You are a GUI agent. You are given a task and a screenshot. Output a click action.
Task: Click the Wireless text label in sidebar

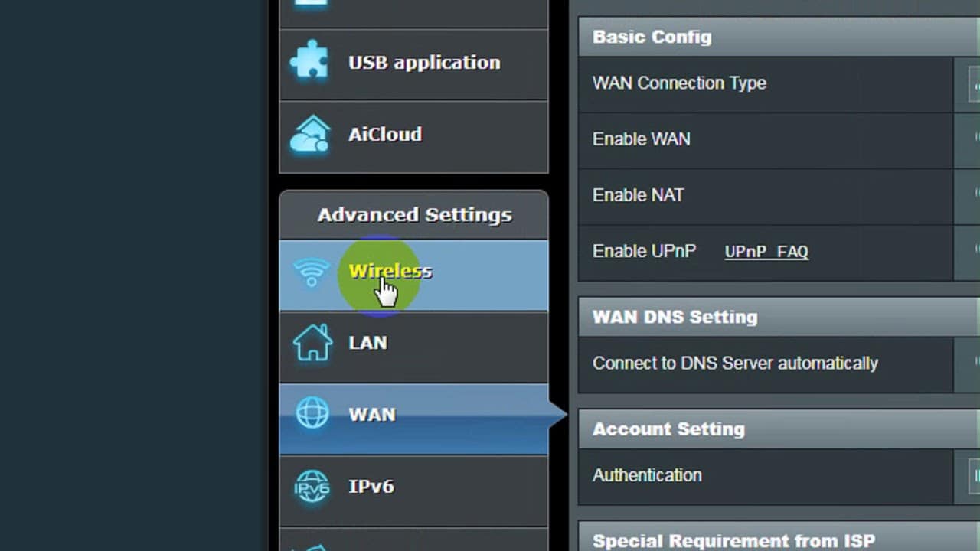click(x=390, y=271)
